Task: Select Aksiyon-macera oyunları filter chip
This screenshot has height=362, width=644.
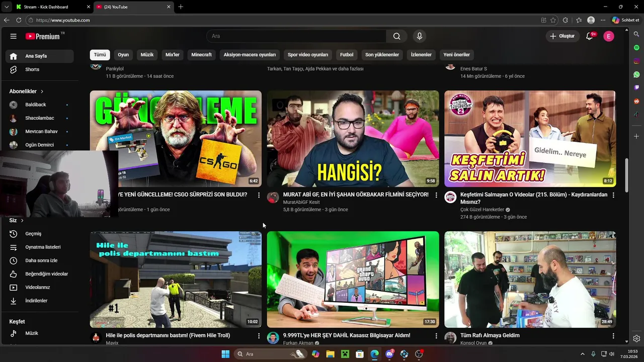Action: [x=250, y=55]
